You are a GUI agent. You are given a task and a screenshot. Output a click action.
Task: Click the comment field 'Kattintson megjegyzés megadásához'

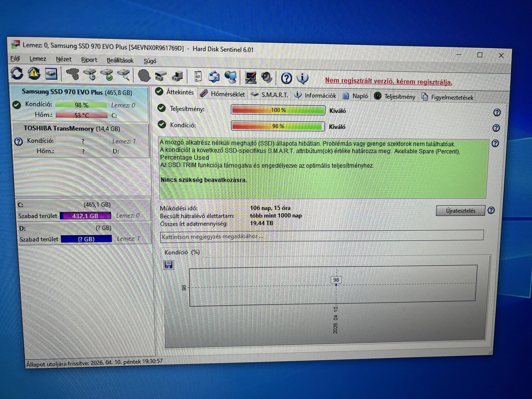coord(322,236)
